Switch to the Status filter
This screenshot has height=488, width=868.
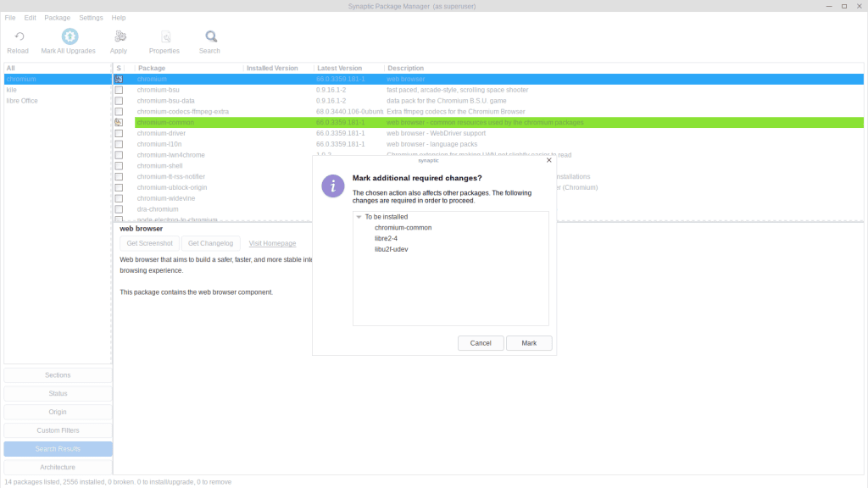point(58,393)
